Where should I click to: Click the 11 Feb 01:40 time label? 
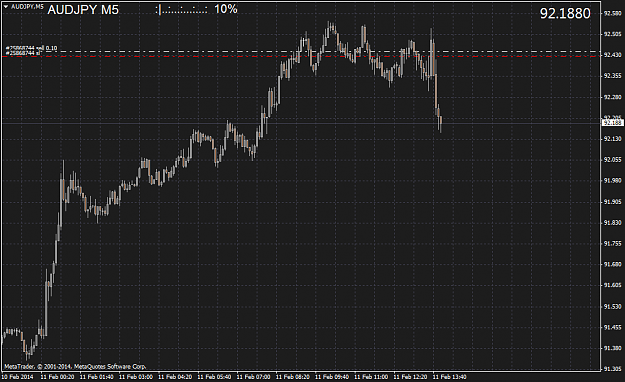click(96, 377)
